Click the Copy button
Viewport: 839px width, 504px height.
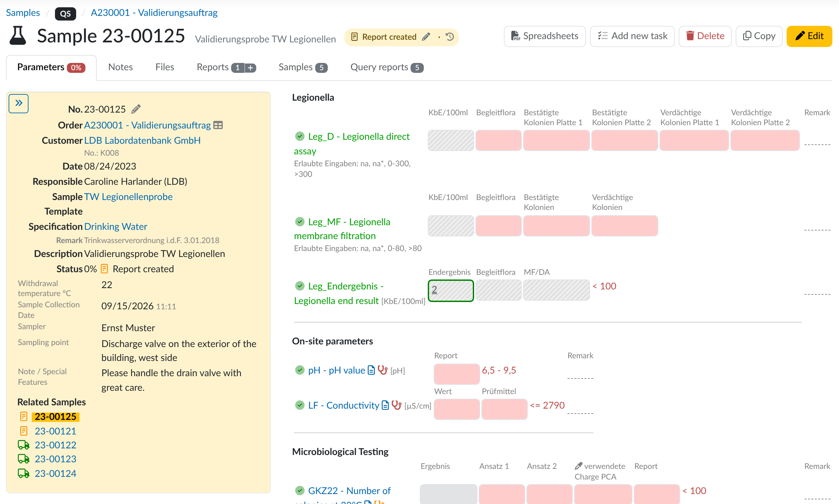click(759, 36)
